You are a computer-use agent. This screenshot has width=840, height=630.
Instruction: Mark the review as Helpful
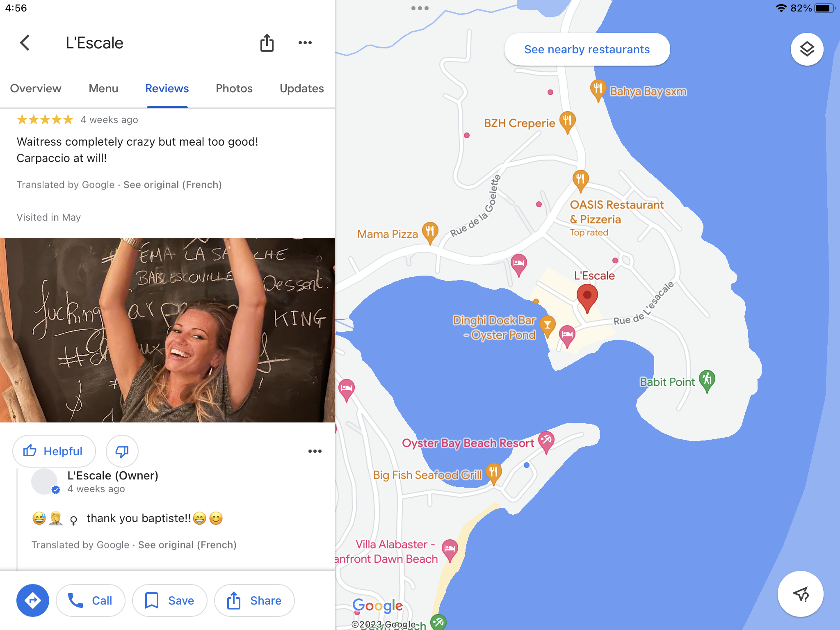tap(54, 451)
